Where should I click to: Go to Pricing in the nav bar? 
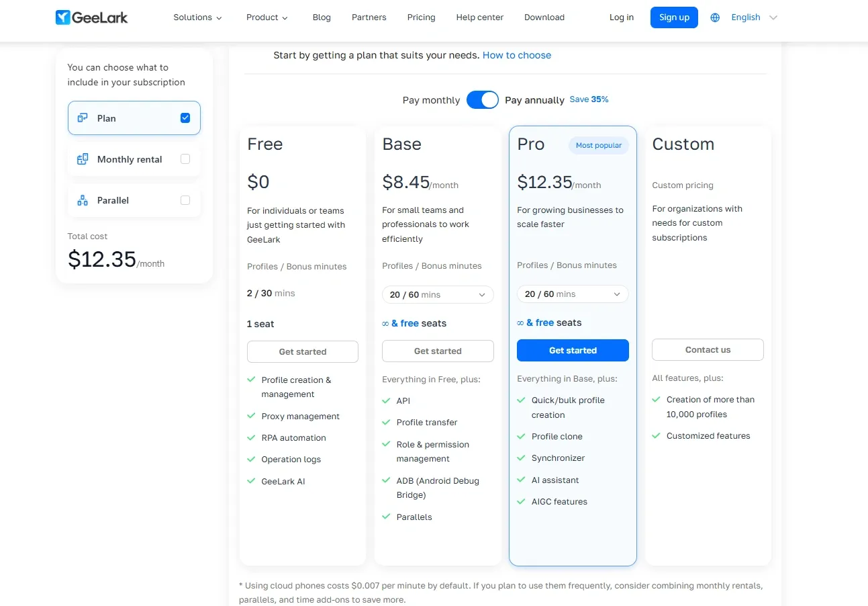click(421, 17)
